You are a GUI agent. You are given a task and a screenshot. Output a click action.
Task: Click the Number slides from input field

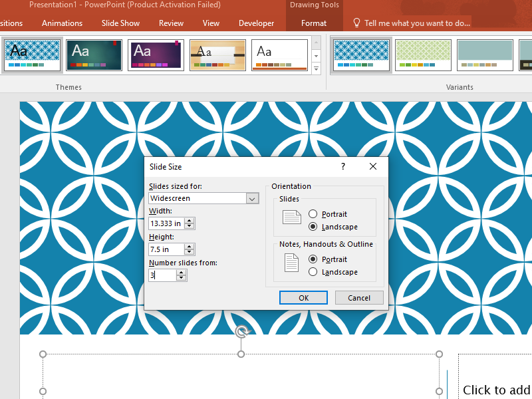click(x=162, y=275)
